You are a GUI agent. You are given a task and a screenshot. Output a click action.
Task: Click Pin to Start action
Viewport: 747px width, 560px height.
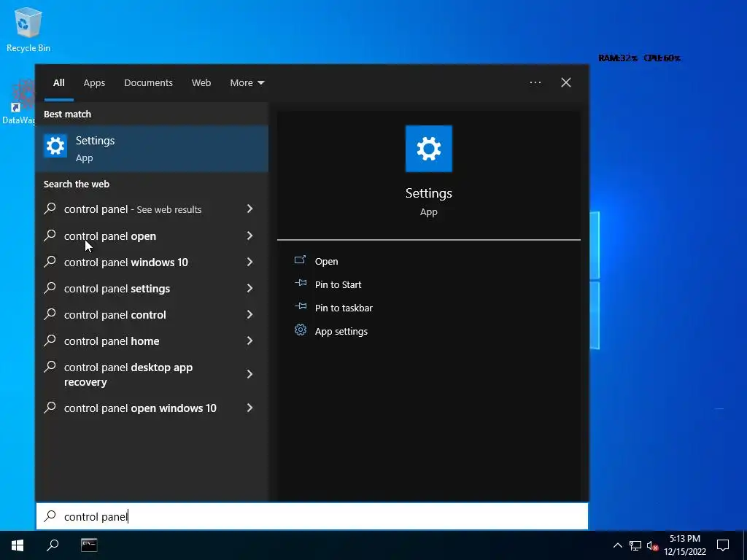point(338,285)
